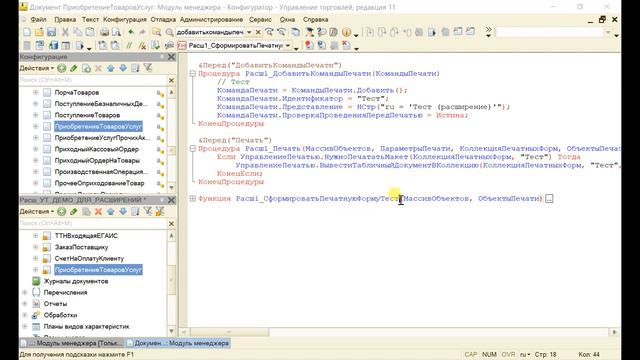This screenshot has height=360, width=640.
Task: Collapse the Расш1_Печать procedure block
Action: tap(193, 149)
